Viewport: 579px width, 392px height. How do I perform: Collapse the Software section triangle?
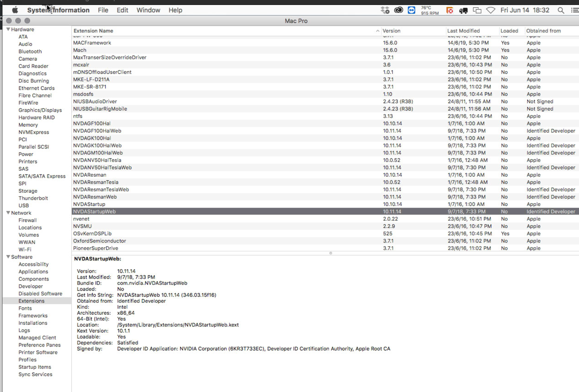tap(8, 257)
